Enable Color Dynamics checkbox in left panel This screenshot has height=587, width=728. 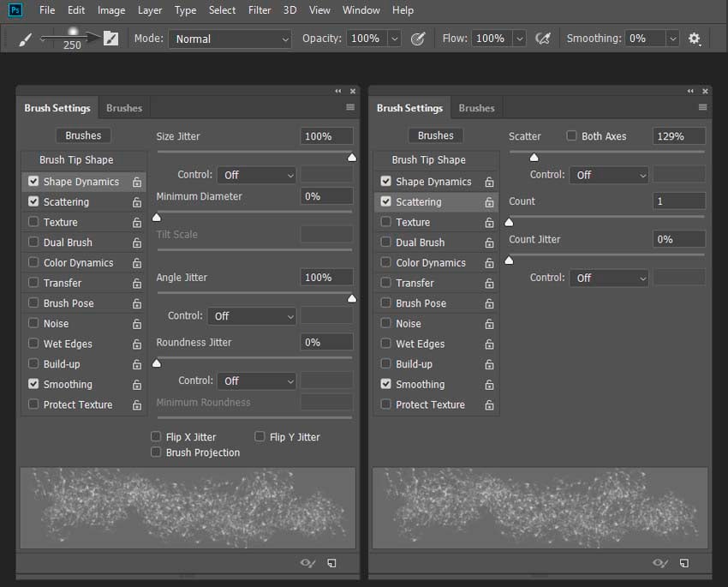33,262
